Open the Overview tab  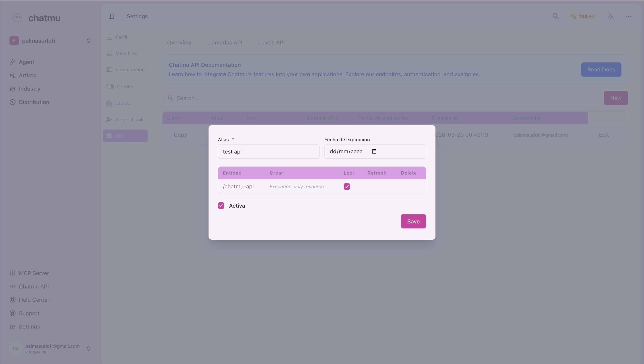tap(179, 42)
